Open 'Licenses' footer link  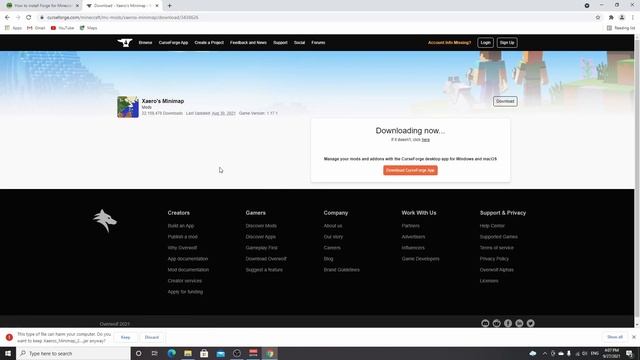pyautogui.click(x=489, y=281)
